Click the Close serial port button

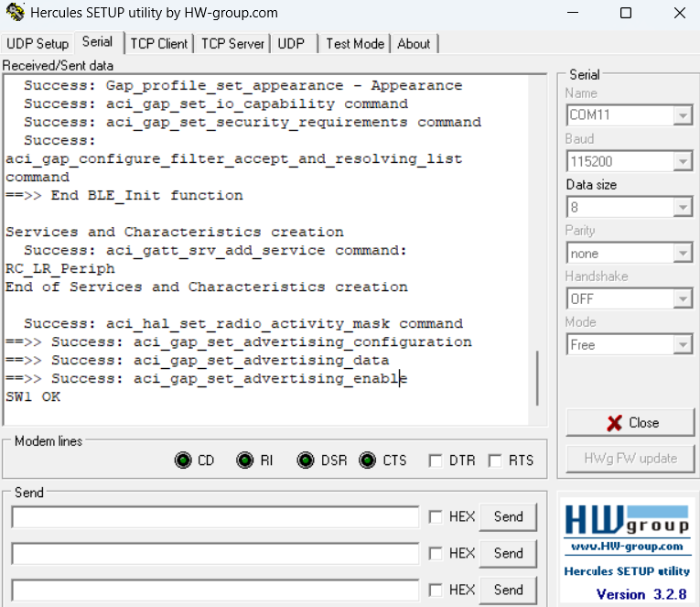pos(630,423)
